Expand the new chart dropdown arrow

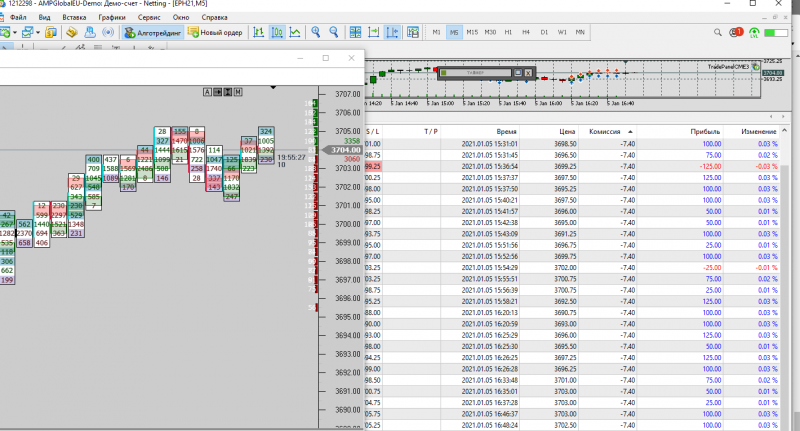click(15, 33)
